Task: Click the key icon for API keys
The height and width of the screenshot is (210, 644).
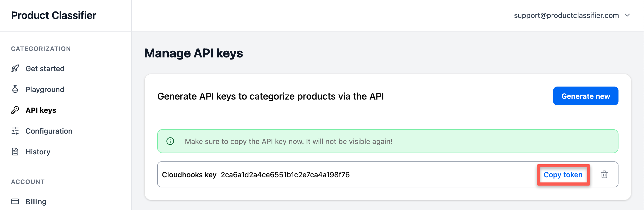Action: click(x=15, y=110)
